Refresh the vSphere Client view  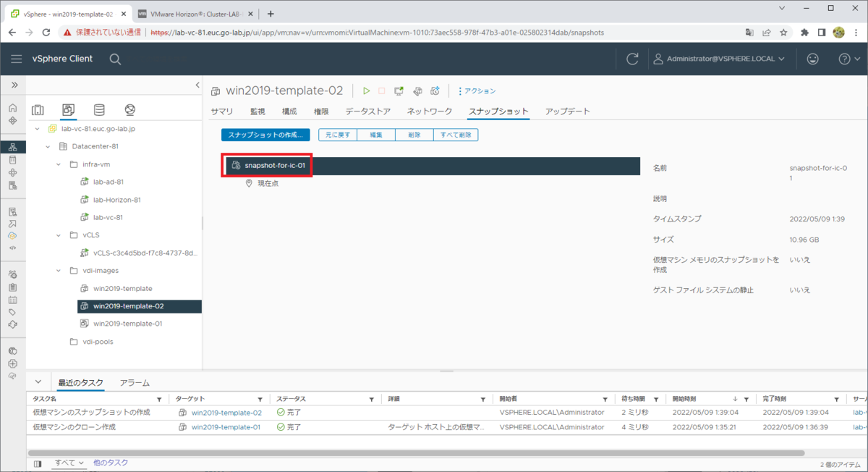tap(632, 59)
